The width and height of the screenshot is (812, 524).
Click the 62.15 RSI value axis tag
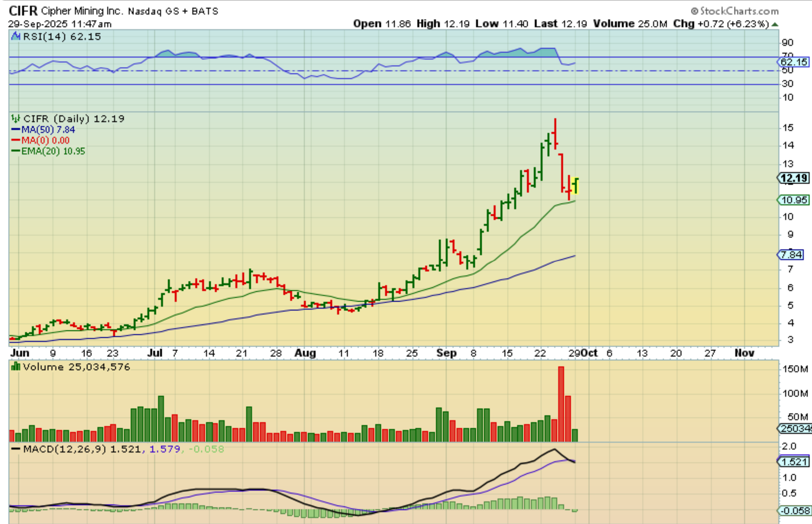pyautogui.click(x=794, y=62)
